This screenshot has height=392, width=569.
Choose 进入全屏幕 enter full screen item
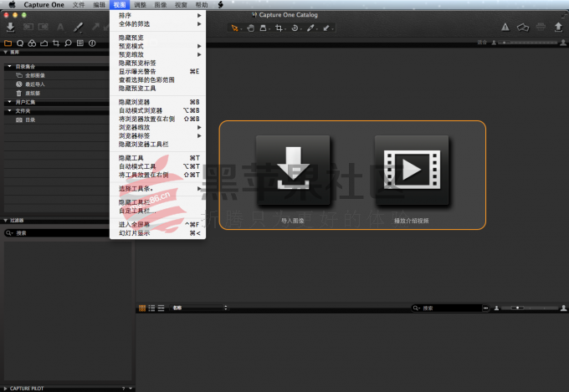(158, 225)
